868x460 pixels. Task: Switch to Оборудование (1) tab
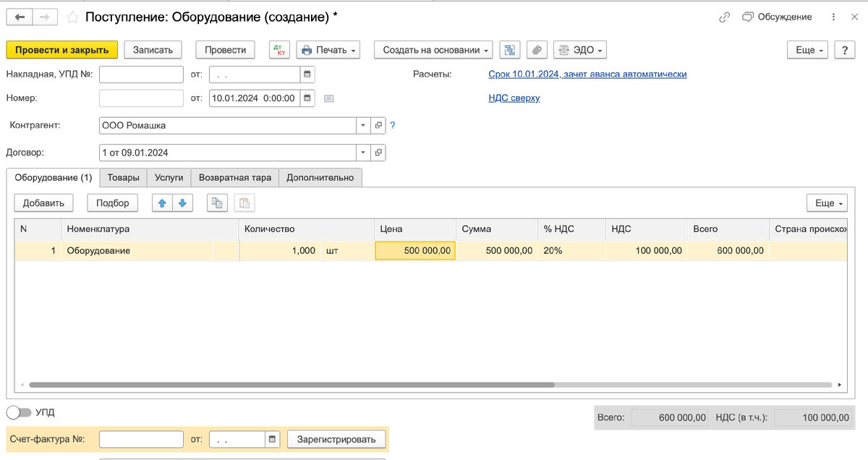tap(54, 177)
